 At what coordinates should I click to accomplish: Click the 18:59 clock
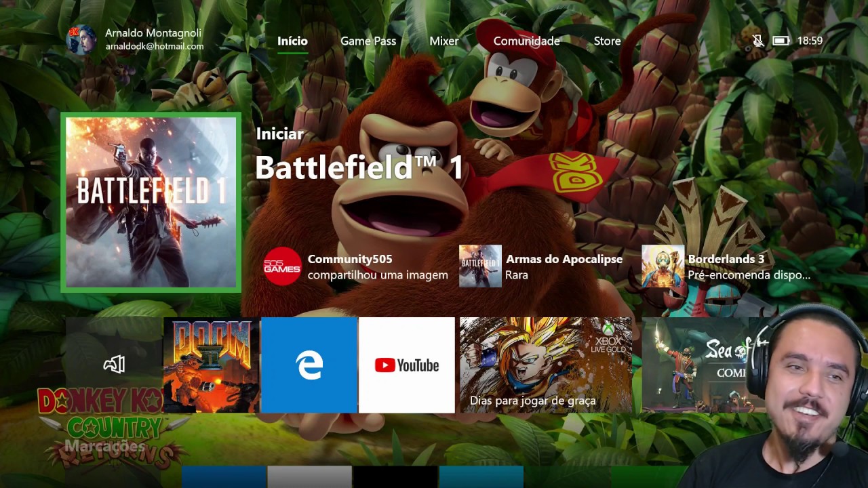[x=810, y=41]
